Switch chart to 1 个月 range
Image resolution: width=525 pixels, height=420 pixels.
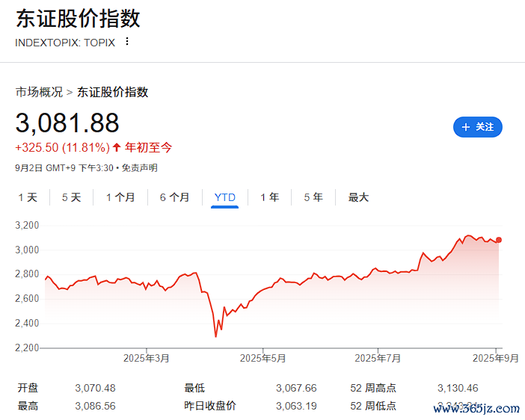point(120,197)
